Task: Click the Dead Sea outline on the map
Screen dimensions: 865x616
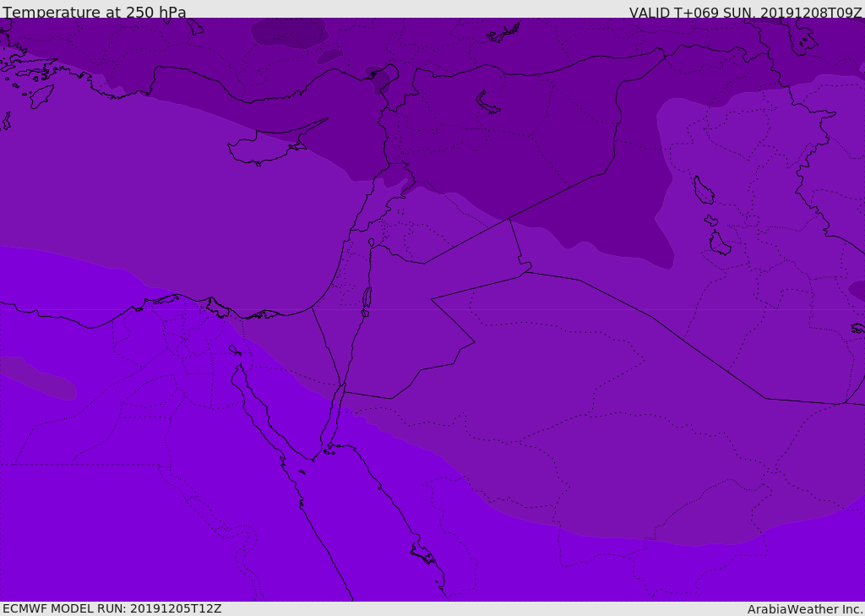Action: coord(367,302)
